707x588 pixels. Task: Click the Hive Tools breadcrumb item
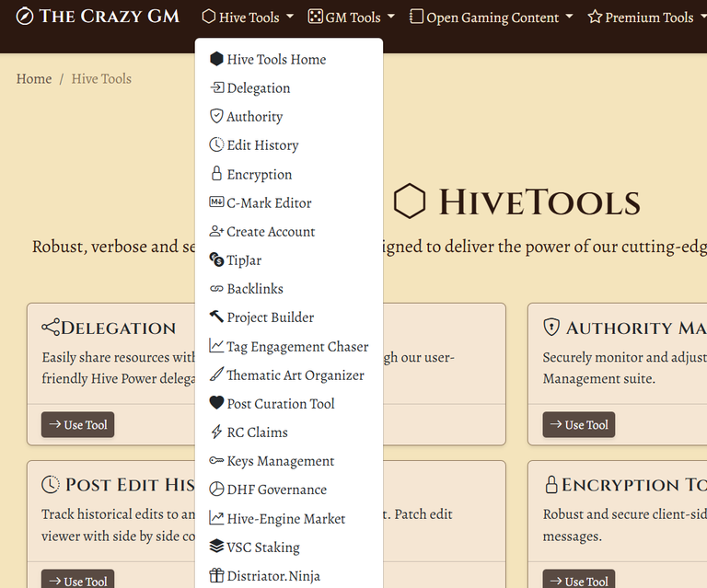pyautogui.click(x=101, y=78)
